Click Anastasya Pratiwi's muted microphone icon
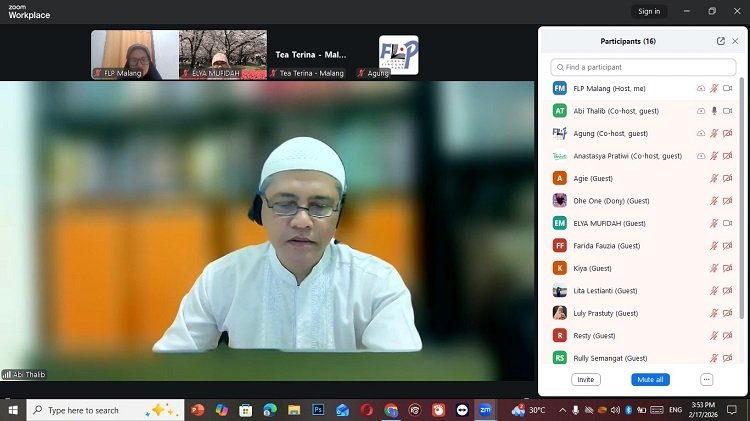Screen dimensions: 750x421 coord(714,155)
